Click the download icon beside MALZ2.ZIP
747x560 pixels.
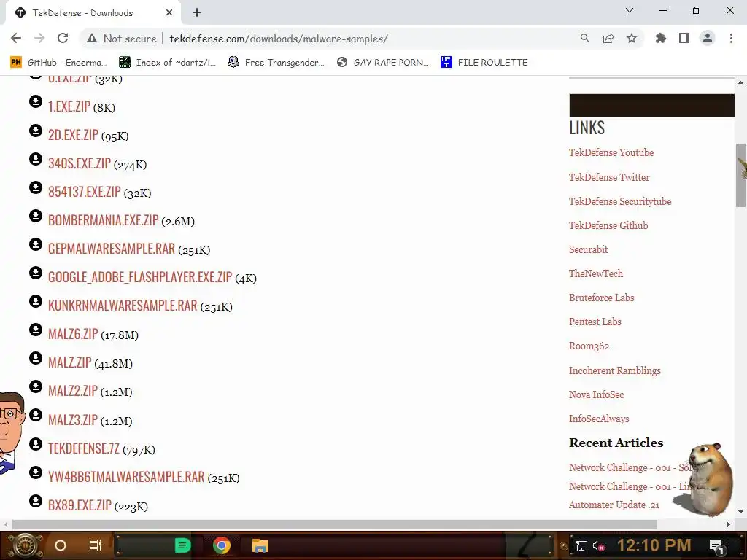(x=36, y=386)
